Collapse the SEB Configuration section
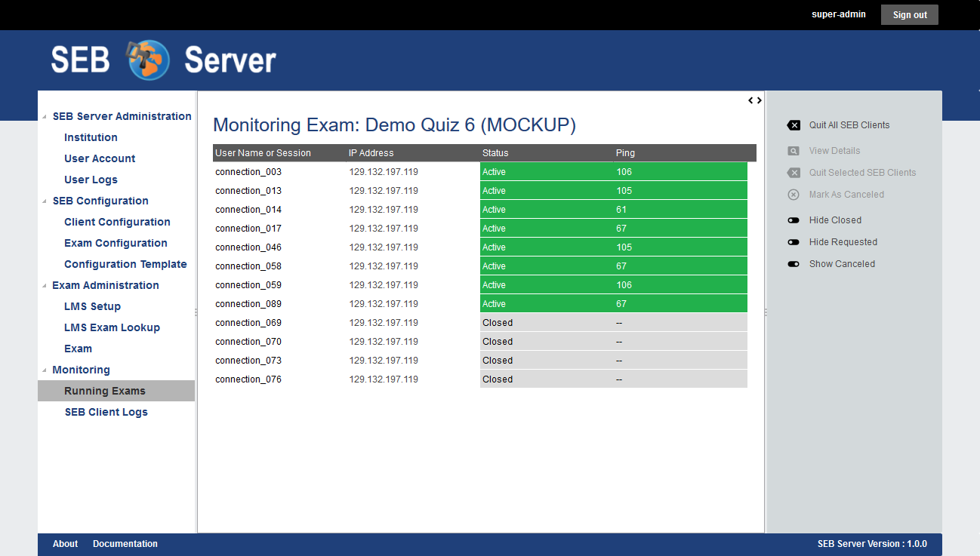This screenshot has height=556, width=980. pyautogui.click(x=45, y=201)
